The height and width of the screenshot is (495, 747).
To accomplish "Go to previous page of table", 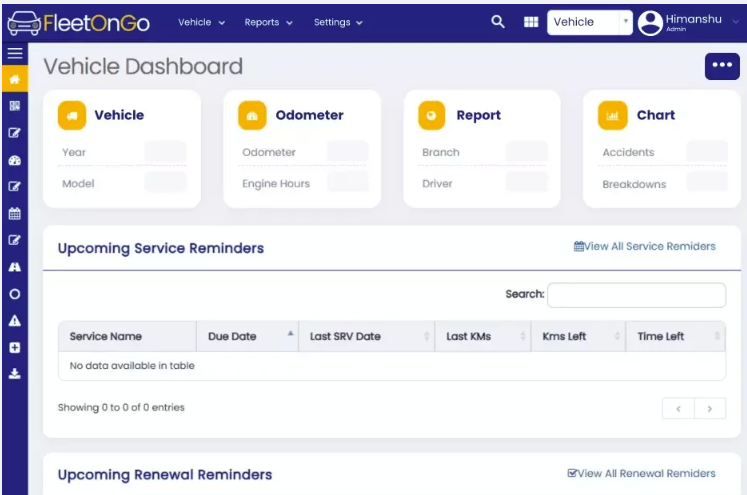I will (x=678, y=409).
